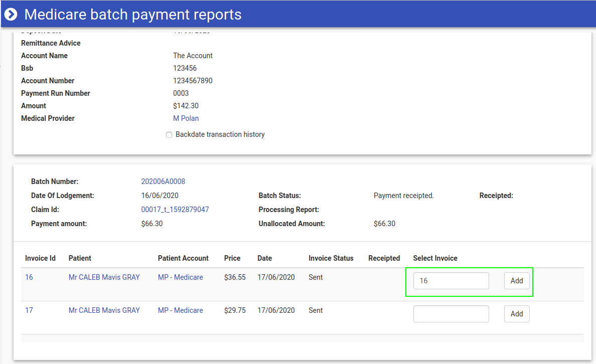
Task: Enable the Backdate transaction history checkbox
Action: pyautogui.click(x=169, y=135)
